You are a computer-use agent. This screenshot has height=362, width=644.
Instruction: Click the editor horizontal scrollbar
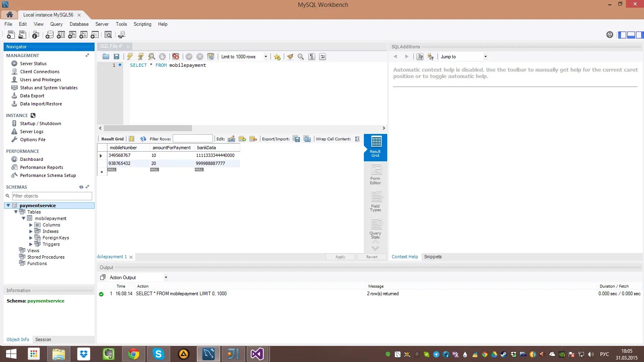click(148, 128)
